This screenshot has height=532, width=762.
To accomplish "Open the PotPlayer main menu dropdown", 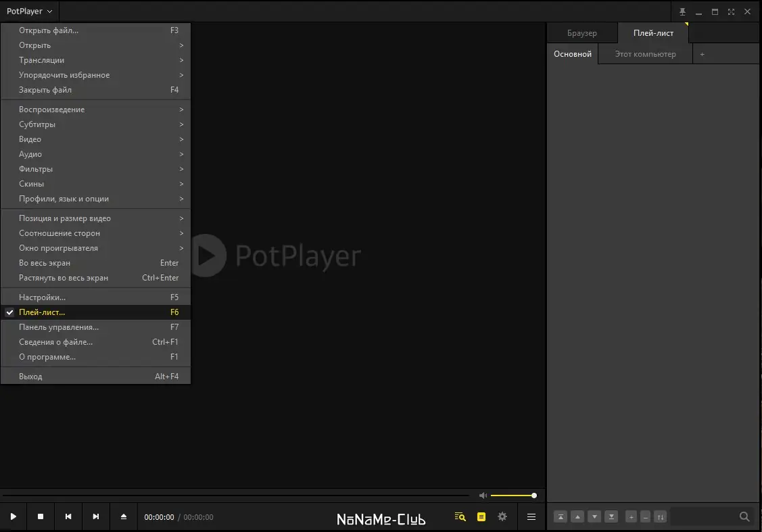I will pos(29,11).
